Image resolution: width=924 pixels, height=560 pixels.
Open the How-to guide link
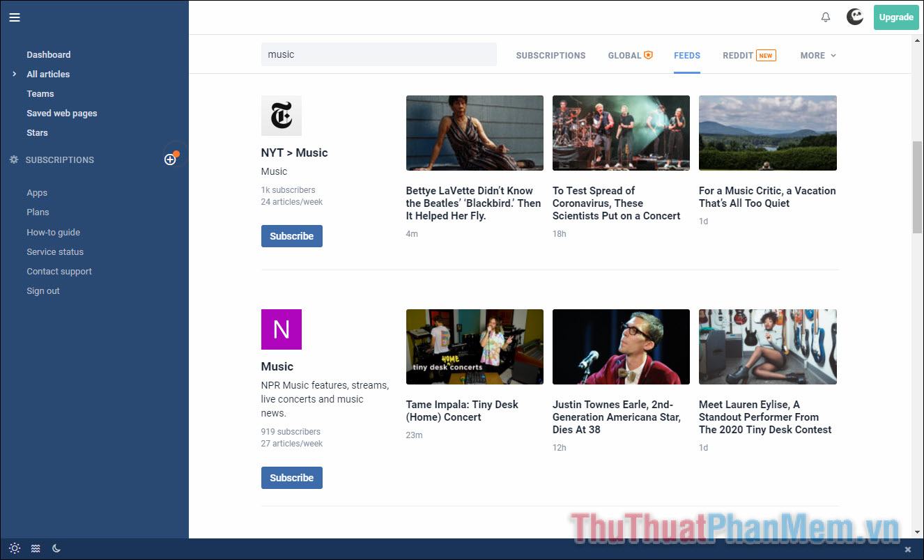(x=54, y=232)
